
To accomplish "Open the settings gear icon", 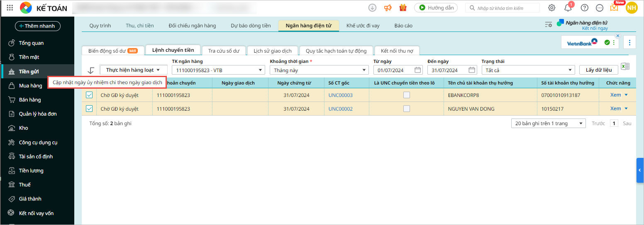I will point(551,7).
